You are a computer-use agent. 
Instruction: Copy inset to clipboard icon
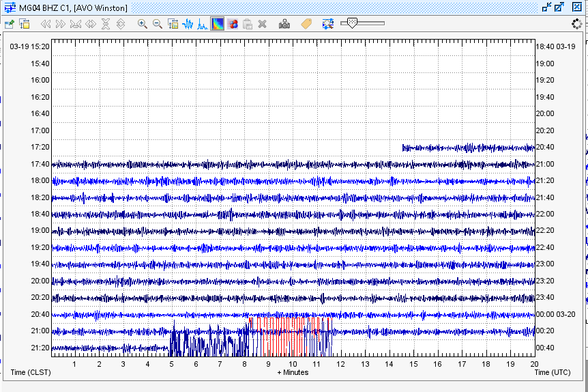[x=248, y=25]
